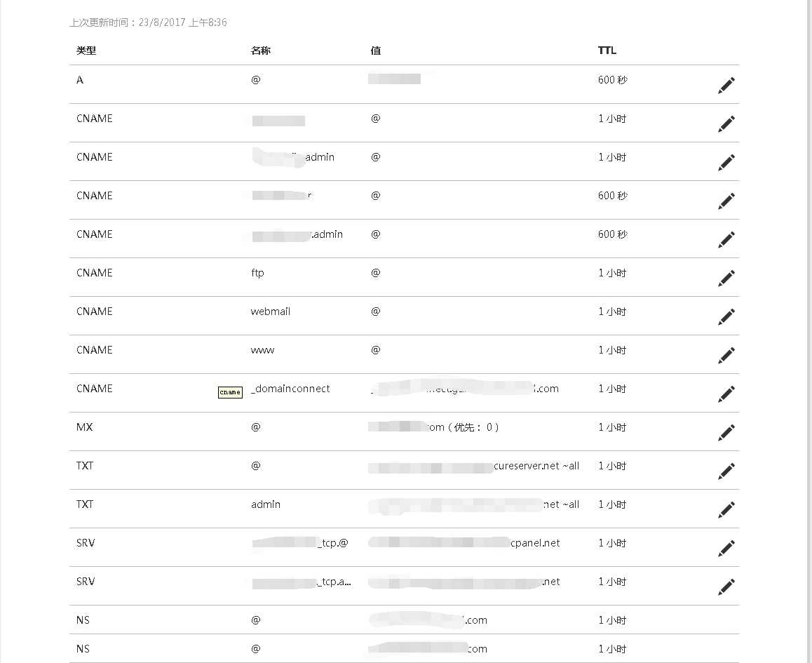This screenshot has width=812, height=663.
Task: Select the _domainconnect name text
Action: [290, 389]
